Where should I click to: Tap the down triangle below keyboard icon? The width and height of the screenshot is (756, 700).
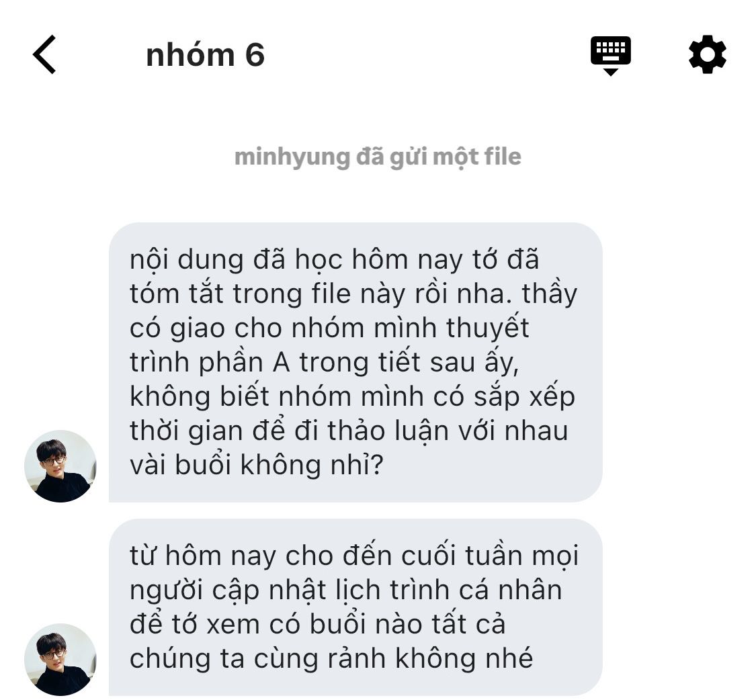point(610,72)
